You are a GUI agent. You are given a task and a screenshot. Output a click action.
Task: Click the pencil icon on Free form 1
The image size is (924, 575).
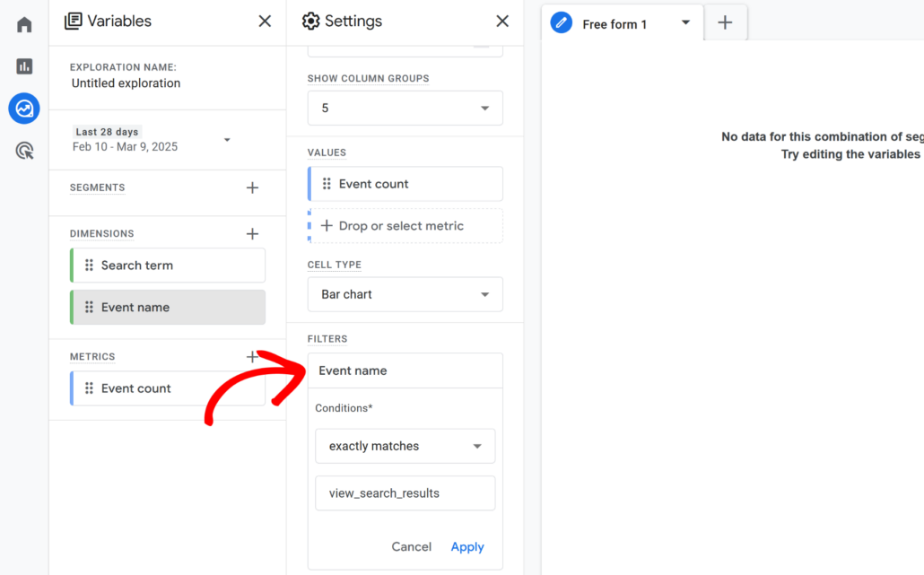(x=561, y=23)
